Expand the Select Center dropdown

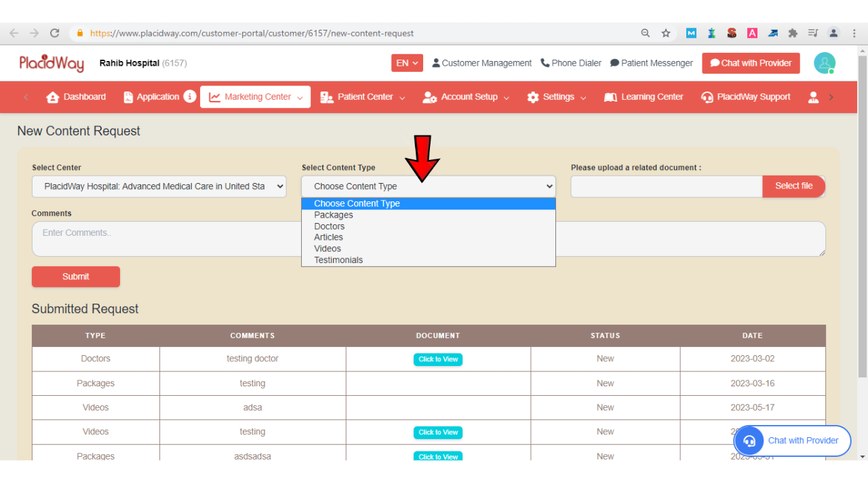pos(159,186)
